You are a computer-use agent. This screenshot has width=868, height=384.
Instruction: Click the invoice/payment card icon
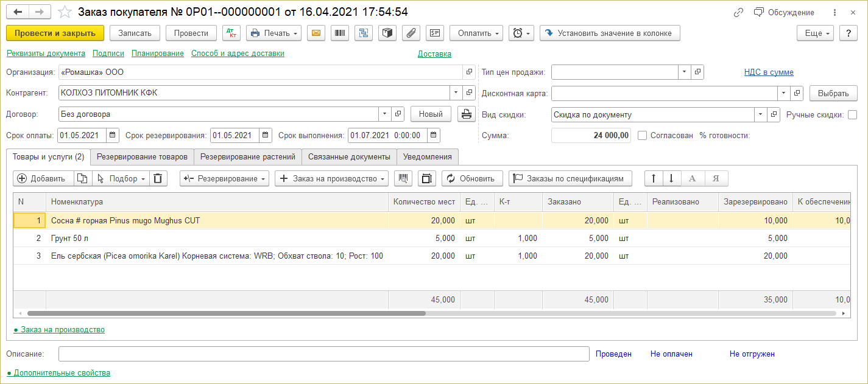tap(434, 33)
